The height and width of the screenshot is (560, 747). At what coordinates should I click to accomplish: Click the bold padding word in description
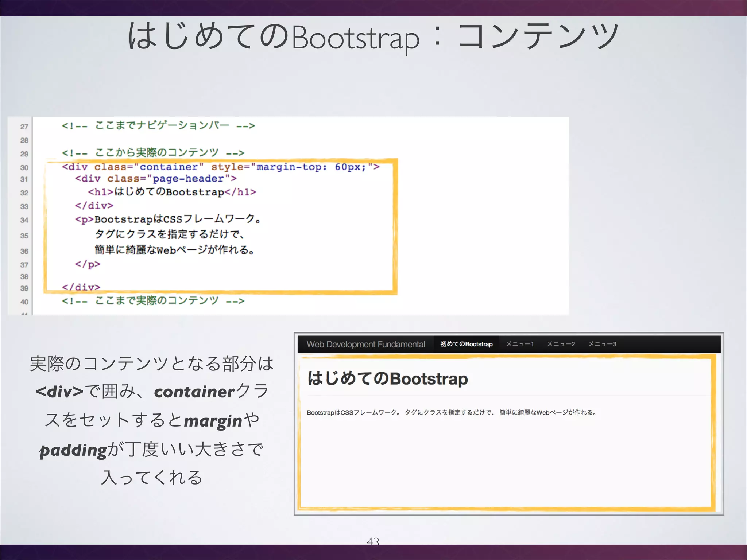(73, 450)
